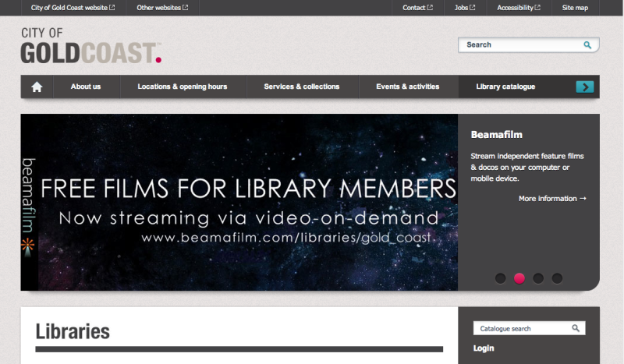Click the Beamafilm slide heading
This screenshot has height=364, width=624.
click(x=496, y=135)
